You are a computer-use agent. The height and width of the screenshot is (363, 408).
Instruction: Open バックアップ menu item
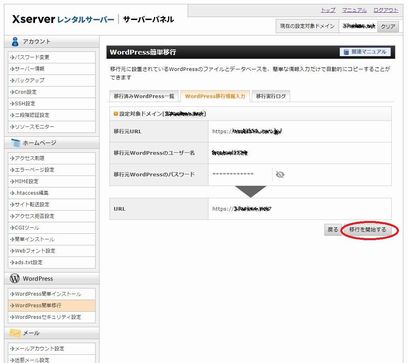(52, 80)
